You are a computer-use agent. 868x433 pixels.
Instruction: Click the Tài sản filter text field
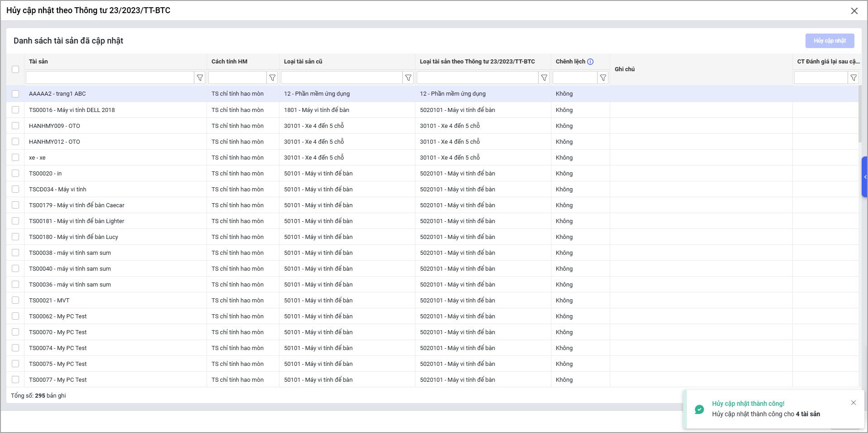point(110,78)
